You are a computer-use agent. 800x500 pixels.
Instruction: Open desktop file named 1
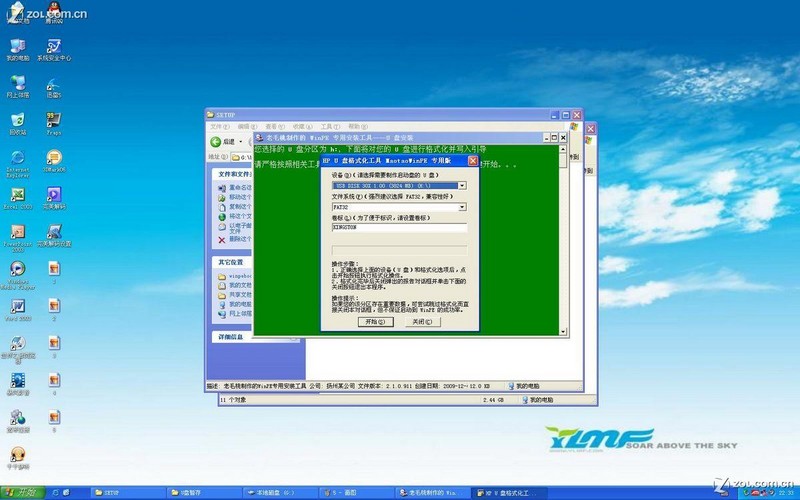pos(54,272)
